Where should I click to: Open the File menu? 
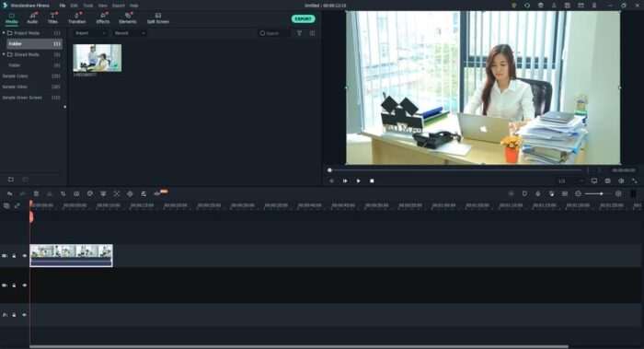[x=63, y=6]
